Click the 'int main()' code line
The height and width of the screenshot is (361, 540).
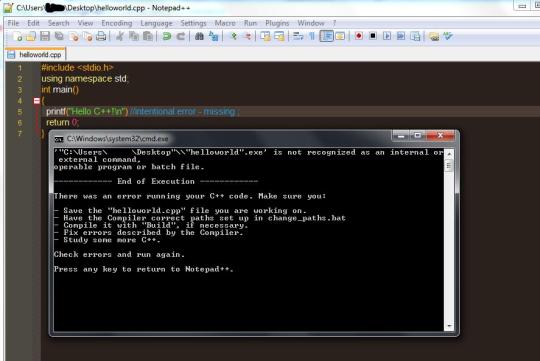60,90
